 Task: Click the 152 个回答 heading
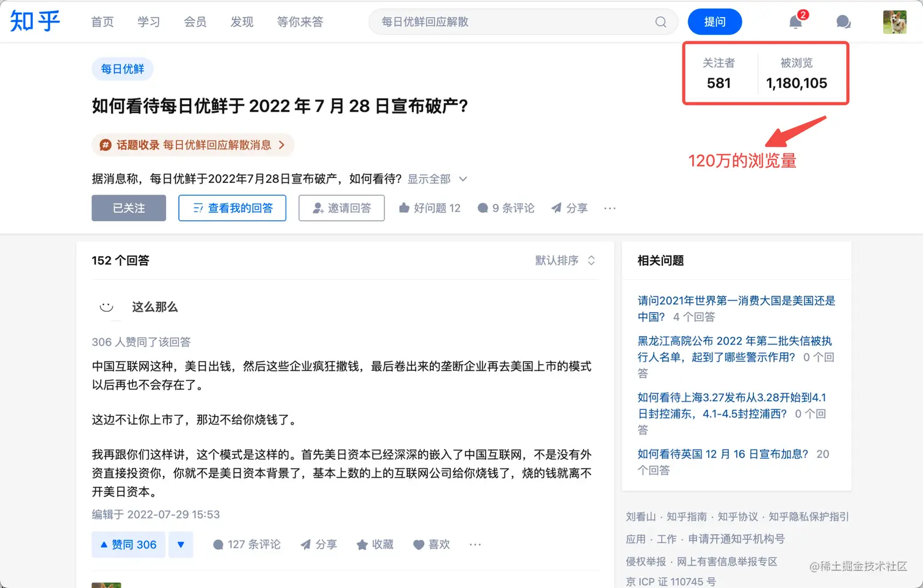tap(120, 260)
